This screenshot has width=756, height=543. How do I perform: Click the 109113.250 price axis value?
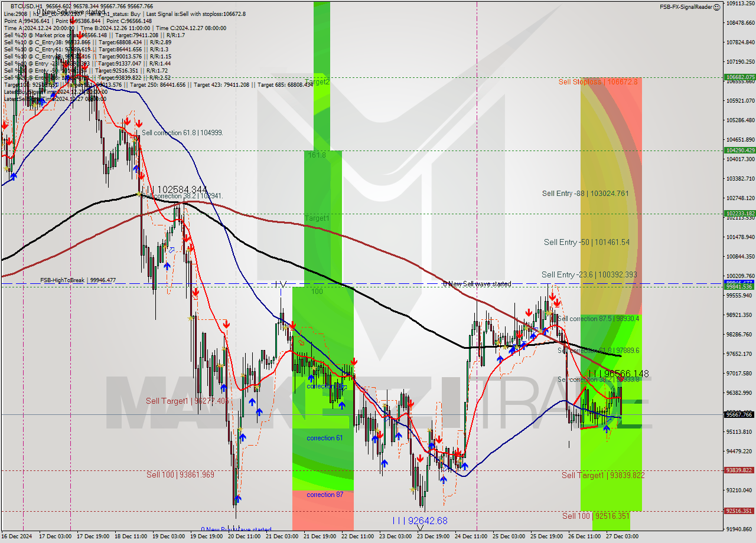coord(741,3)
